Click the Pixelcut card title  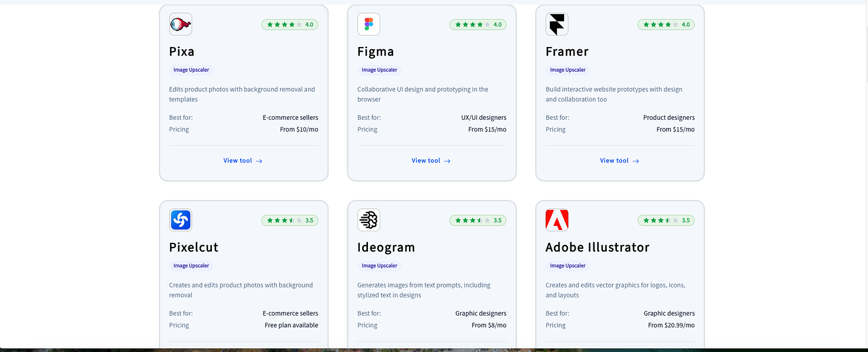[194, 248]
